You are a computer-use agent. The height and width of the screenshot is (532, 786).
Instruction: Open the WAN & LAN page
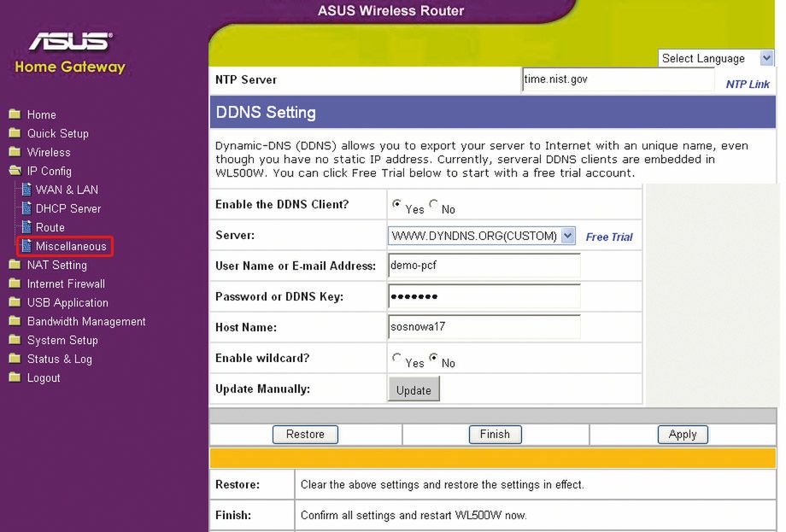coord(67,190)
